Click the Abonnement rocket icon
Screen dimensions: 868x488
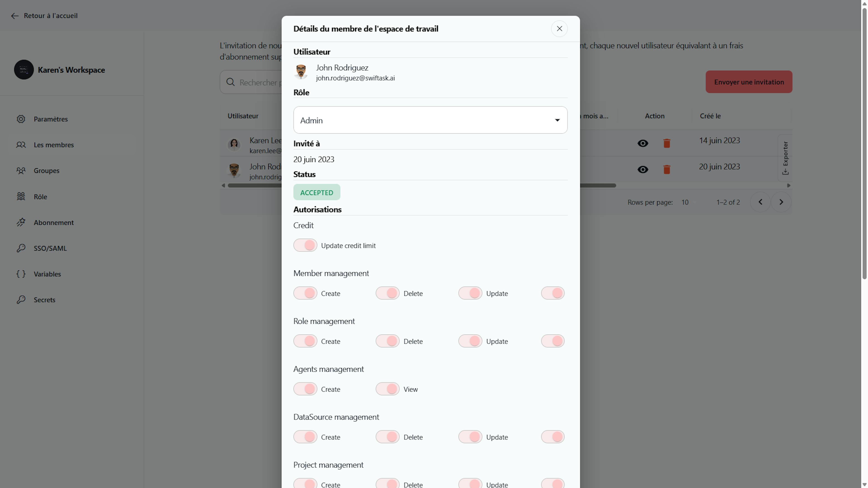[21, 222]
